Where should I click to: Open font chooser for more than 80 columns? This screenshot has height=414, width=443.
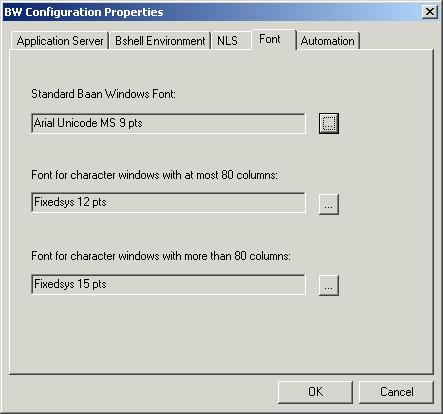coord(329,285)
